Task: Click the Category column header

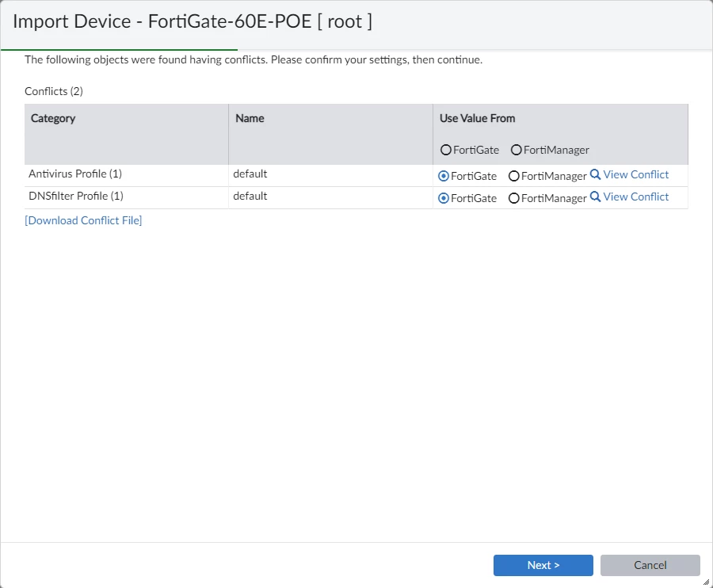Action: [127, 134]
